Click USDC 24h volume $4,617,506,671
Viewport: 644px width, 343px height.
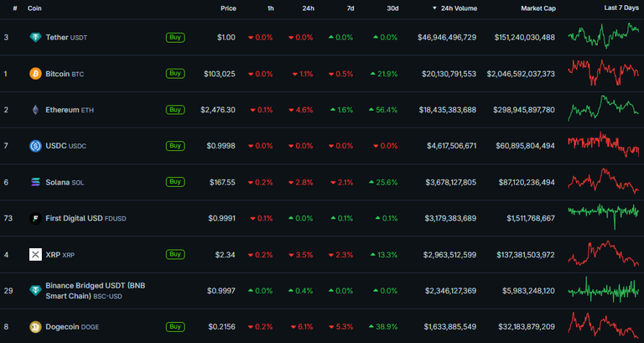pyautogui.click(x=451, y=146)
